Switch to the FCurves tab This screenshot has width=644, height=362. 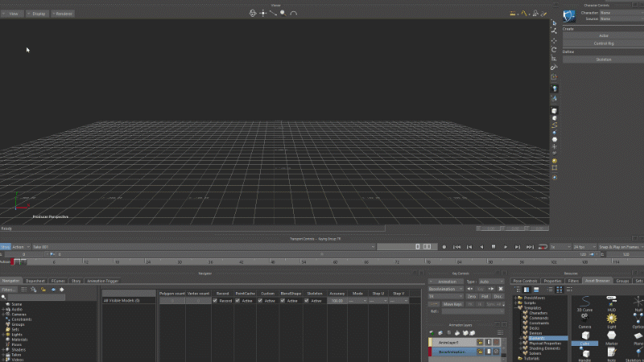pyautogui.click(x=58, y=281)
